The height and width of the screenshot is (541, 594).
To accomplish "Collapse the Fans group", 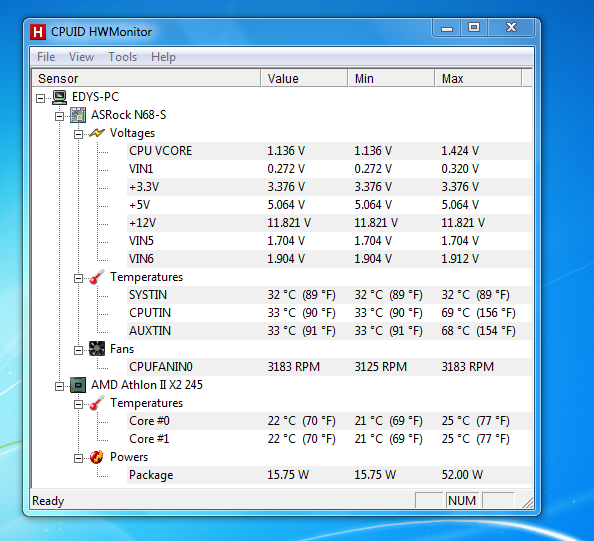I will pyautogui.click(x=78, y=350).
